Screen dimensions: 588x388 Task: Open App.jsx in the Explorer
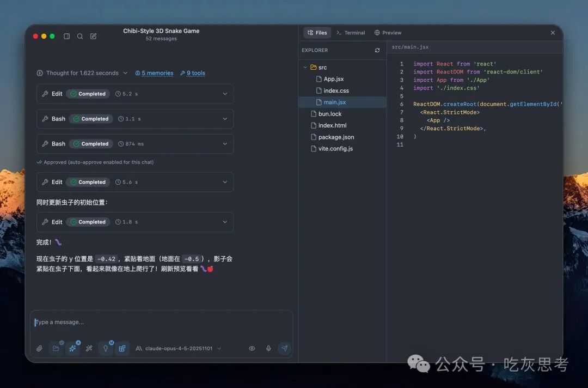point(342,79)
